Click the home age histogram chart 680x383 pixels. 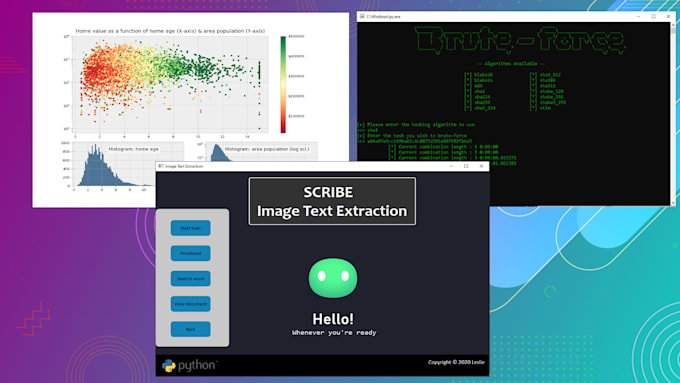[x=114, y=165]
